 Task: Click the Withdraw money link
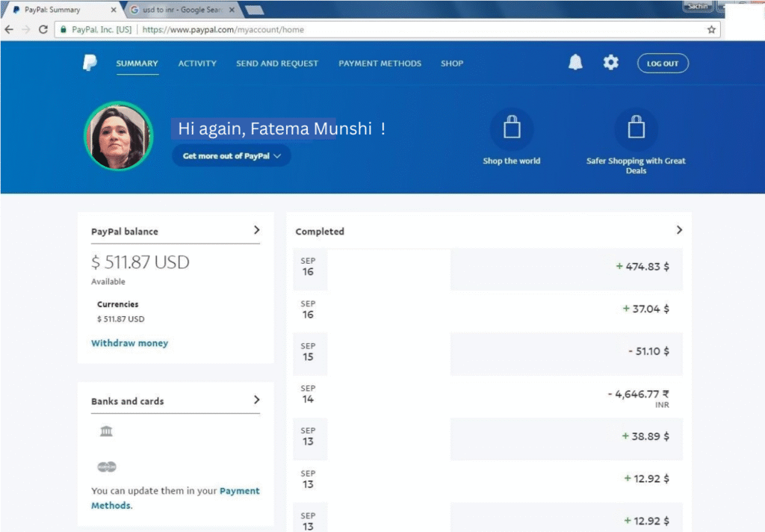pos(130,343)
